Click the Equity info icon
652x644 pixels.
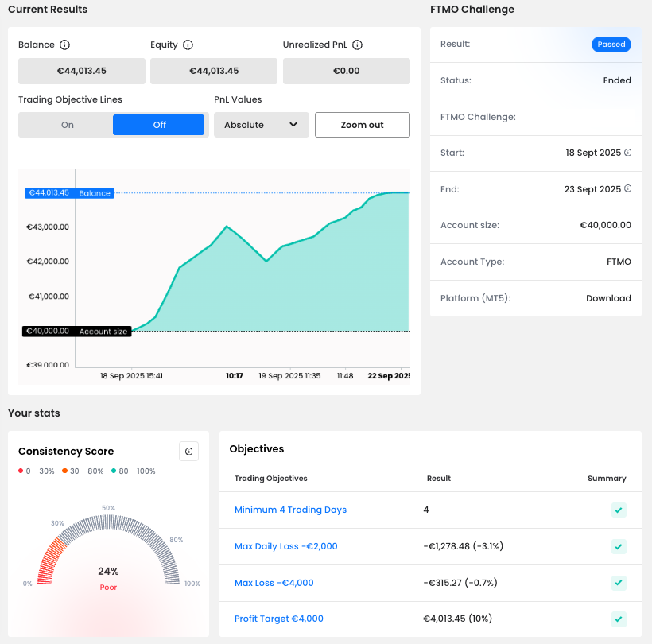(x=188, y=45)
